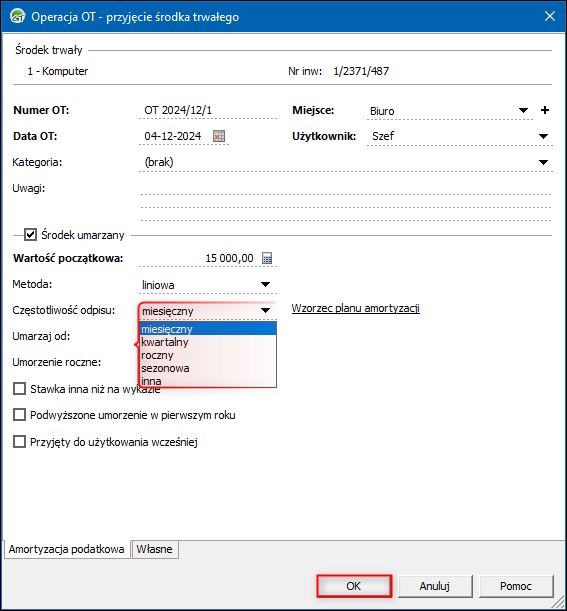Image resolution: width=567 pixels, height=611 pixels.
Task: Close the Operacja OT dialog window
Action: (549, 16)
